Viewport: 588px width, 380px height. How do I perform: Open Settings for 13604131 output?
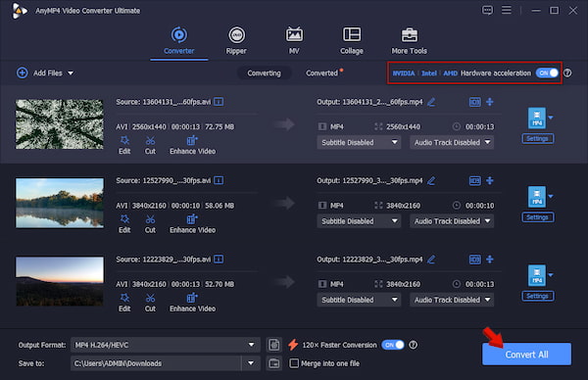[x=538, y=139]
